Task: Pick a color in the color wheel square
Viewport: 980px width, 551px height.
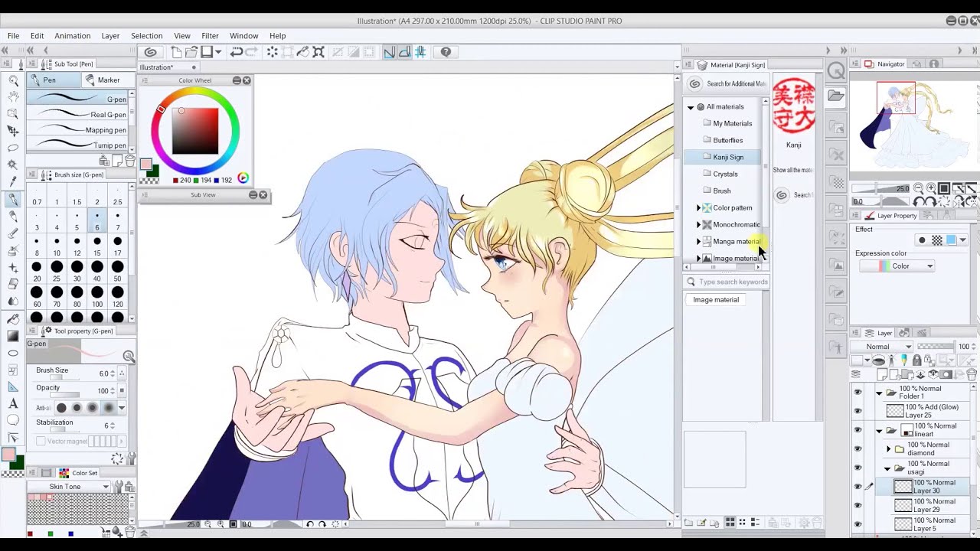Action: click(x=195, y=131)
